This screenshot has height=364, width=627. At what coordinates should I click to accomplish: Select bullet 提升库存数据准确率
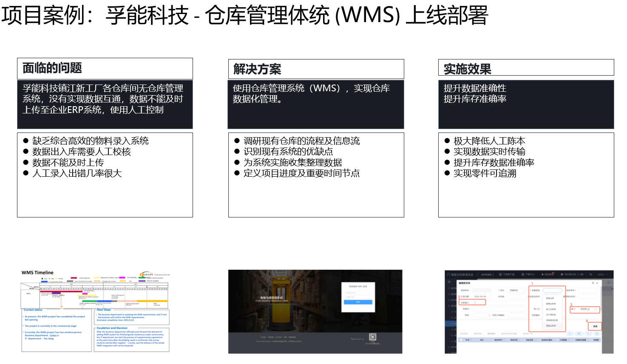pos(489,163)
